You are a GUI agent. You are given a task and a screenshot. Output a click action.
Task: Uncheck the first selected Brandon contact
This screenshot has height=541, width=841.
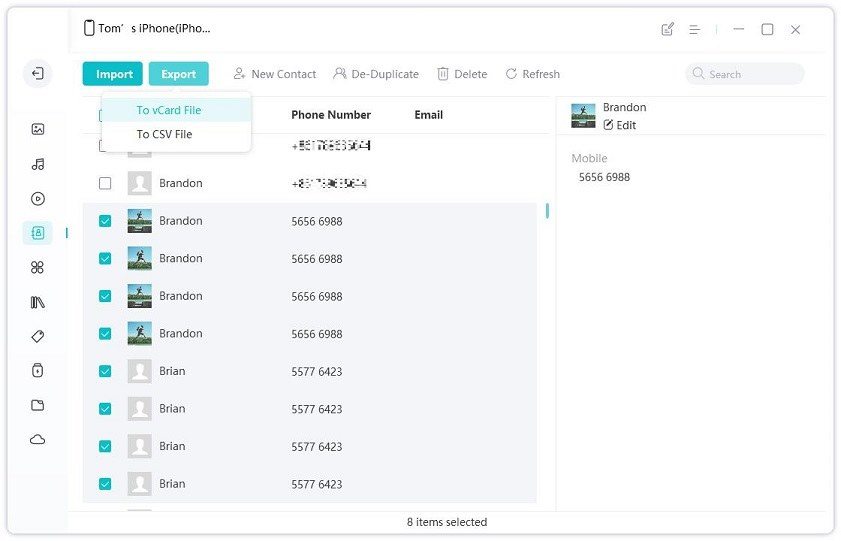click(x=105, y=221)
